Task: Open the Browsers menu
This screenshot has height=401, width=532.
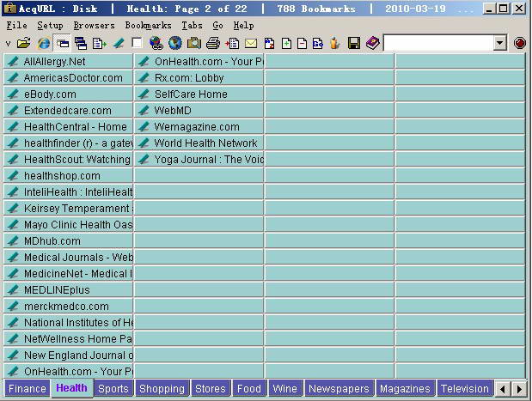Action: click(x=94, y=26)
